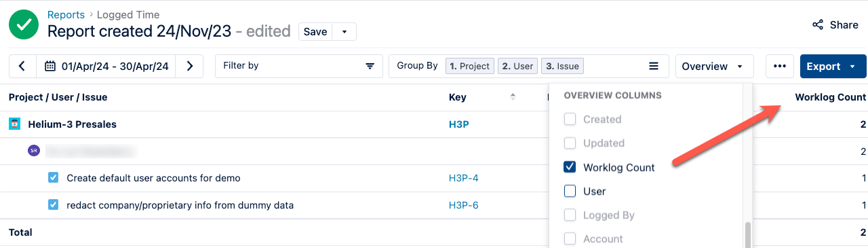Open the Overview view dropdown

point(714,67)
